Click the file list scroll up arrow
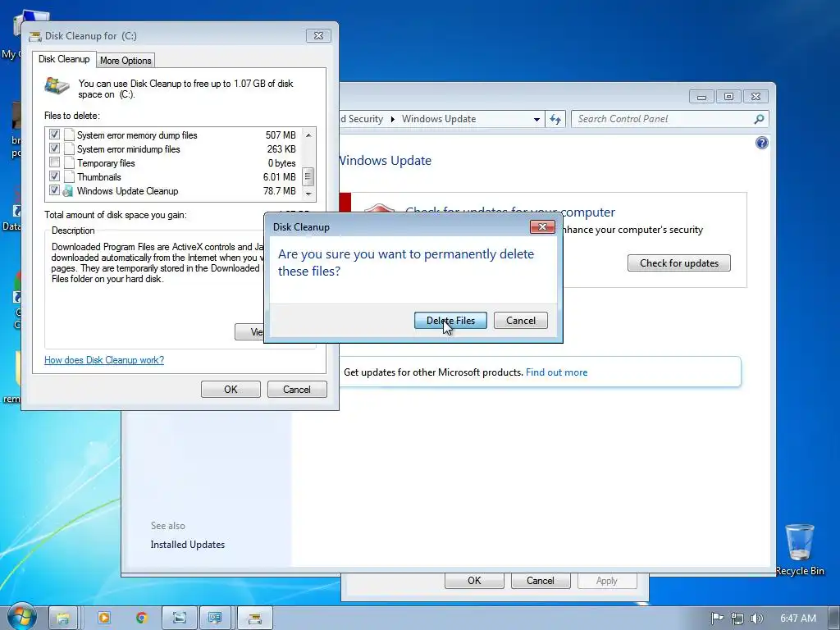This screenshot has height=630, width=840. [x=308, y=135]
